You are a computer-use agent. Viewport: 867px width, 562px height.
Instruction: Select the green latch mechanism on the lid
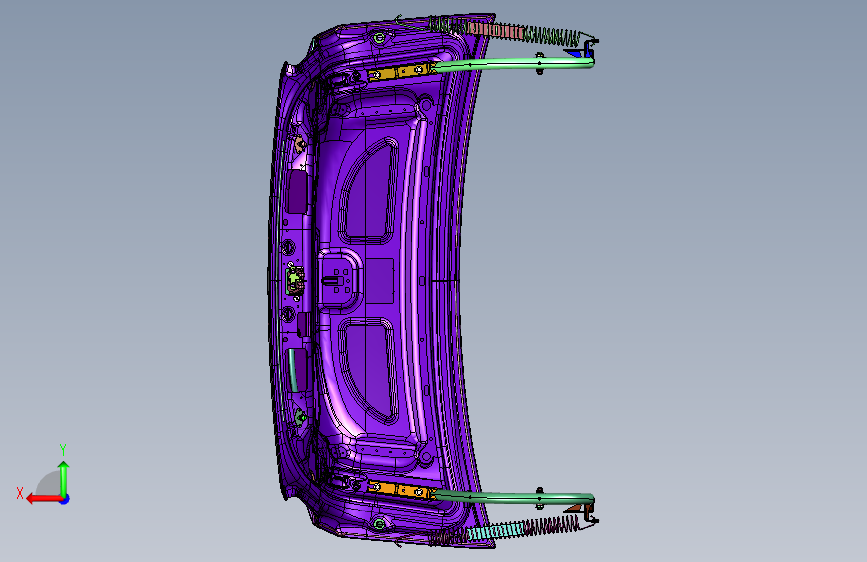(x=294, y=280)
